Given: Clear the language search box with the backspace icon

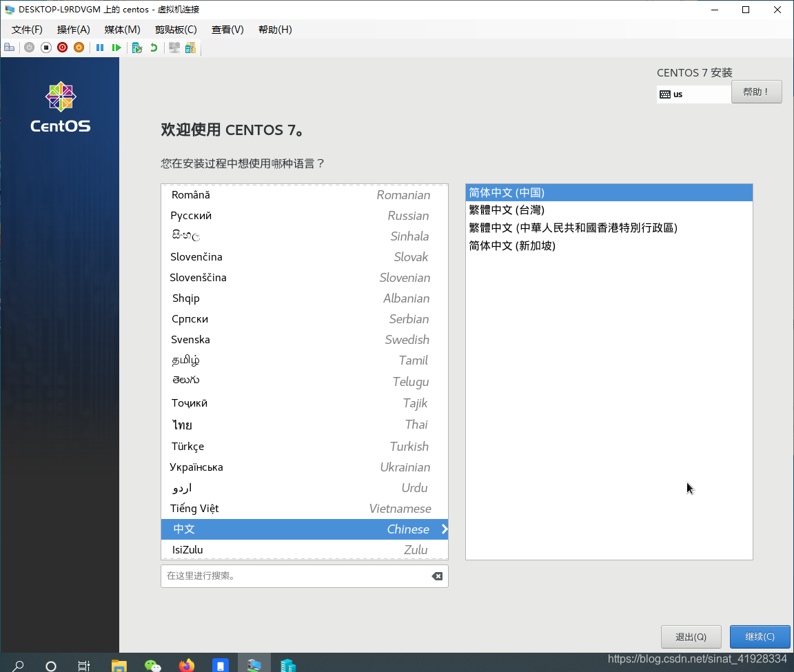Looking at the screenshot, I should [437, 576].
